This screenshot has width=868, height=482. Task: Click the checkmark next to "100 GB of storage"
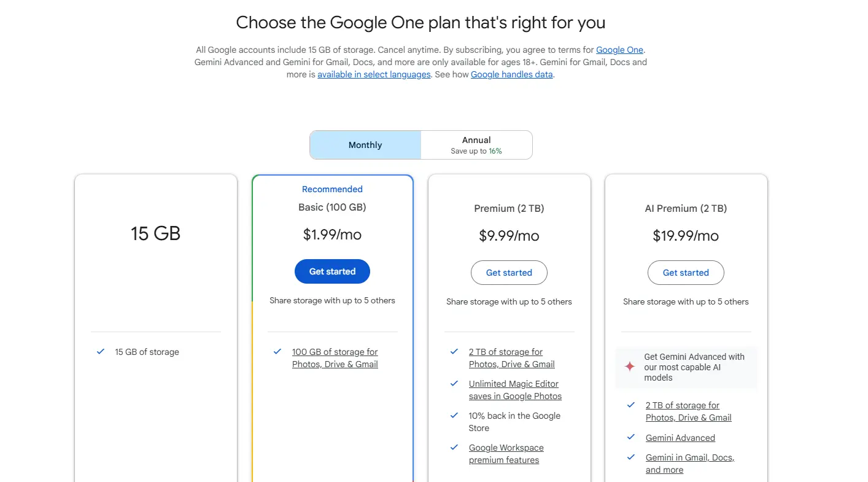click(x=277, y=351)
